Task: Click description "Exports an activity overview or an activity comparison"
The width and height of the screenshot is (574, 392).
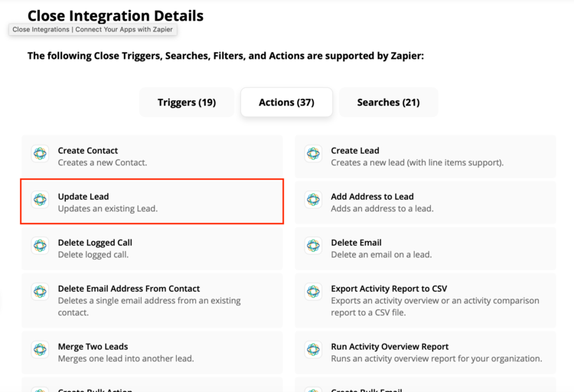Action: coord(435,301)
